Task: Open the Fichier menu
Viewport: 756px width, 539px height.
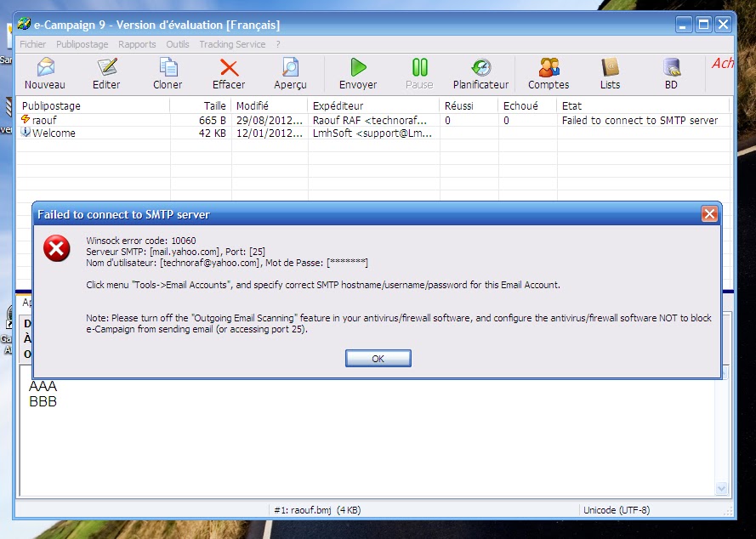Action: 33,44
